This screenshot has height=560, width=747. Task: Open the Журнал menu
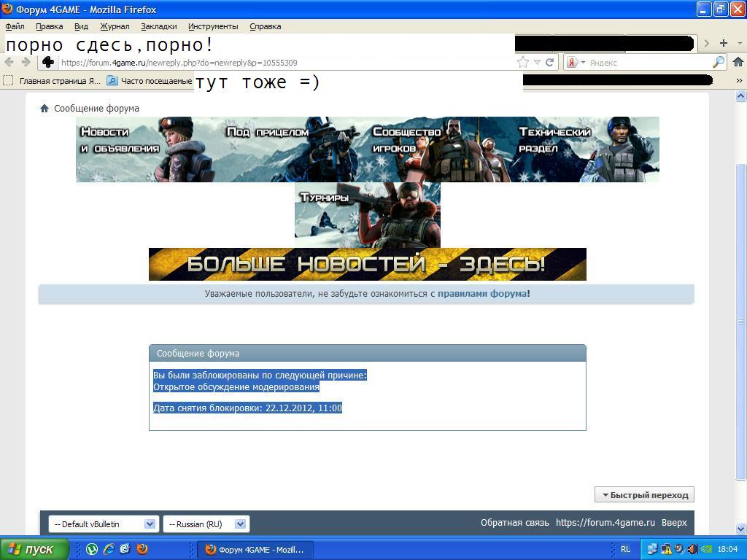pyautogui.click(x=115, y=27)
